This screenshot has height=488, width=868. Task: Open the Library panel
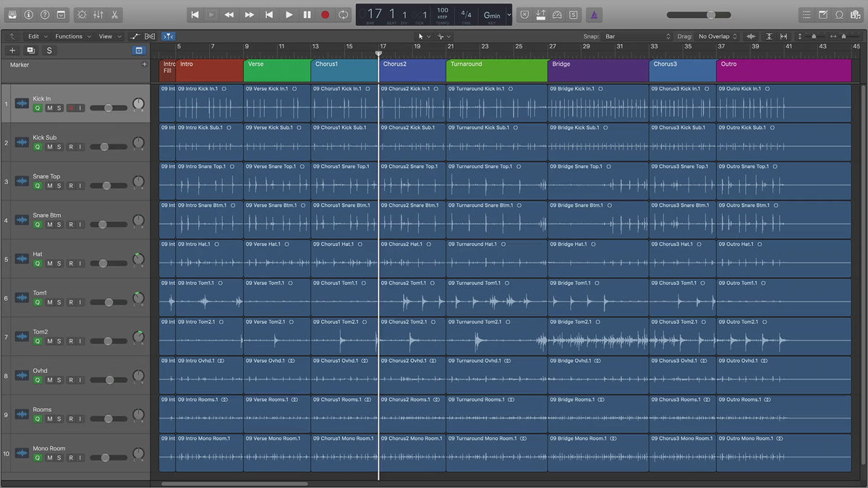click(x=12, y=14)
